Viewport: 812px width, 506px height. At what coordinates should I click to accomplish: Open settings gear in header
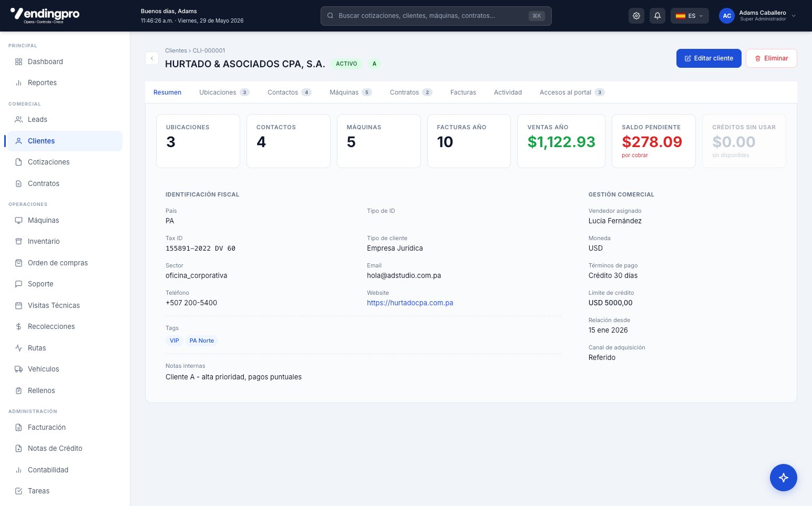click(x=636, y=16)
